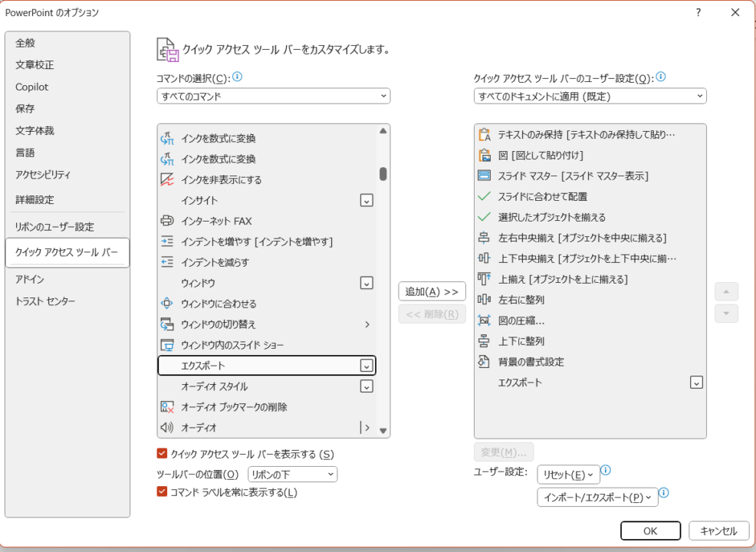Open the アドイン options category
This screenshot has height=552, width=756.
67,279
